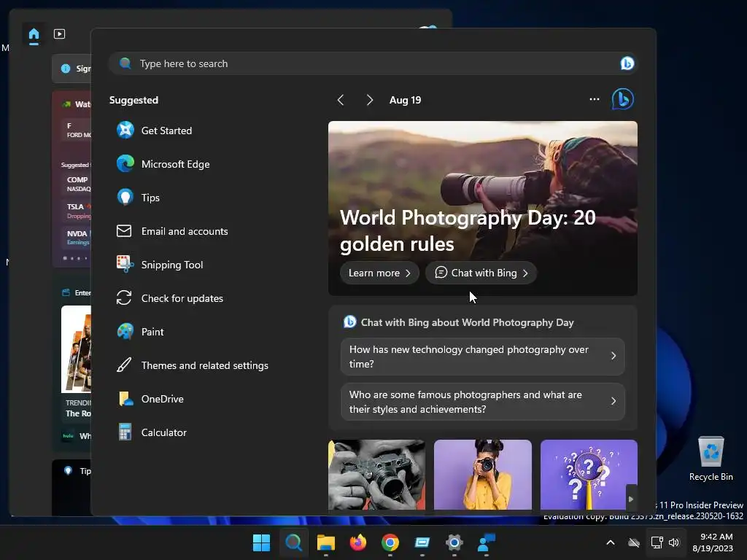The width and height of the screenshot is (747, 560).
Task: Launch OneDrive icon in suggested
Action: pos(125,399)
